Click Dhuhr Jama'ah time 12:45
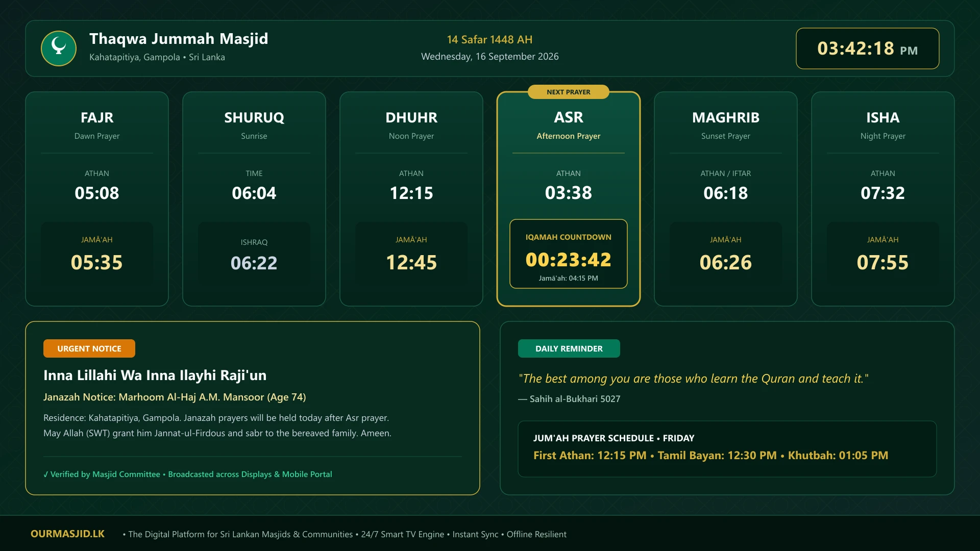Viewport: 980px width, 551px height. [411, 262]
